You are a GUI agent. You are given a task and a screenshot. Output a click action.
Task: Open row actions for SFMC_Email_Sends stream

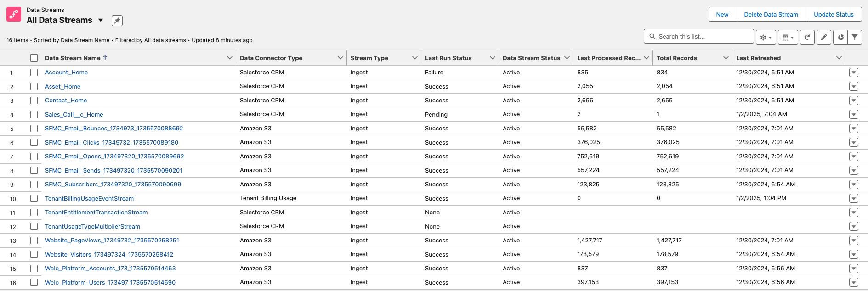(x=854, y=170)
